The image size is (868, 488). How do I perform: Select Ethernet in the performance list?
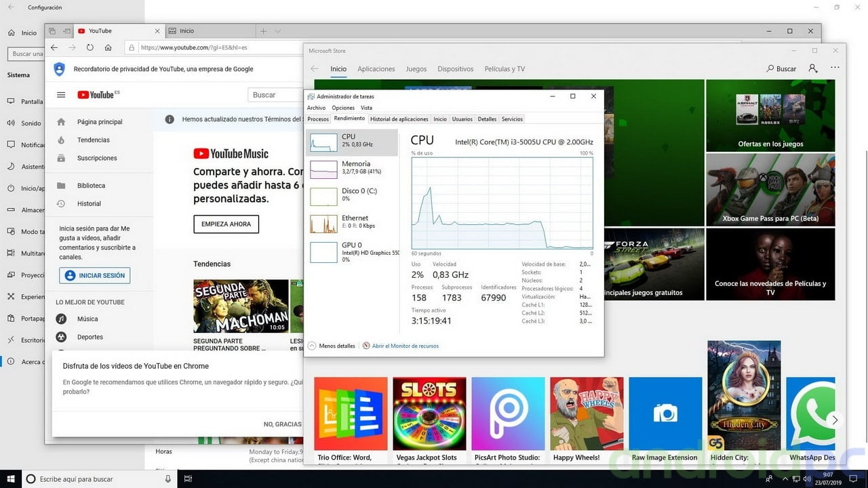tap(352, 224)
